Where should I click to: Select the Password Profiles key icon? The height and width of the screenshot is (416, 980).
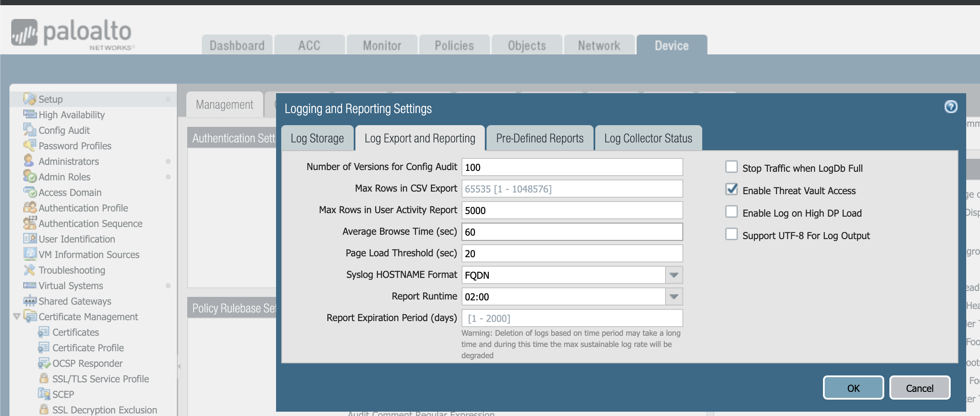click(x=29, y=146)
